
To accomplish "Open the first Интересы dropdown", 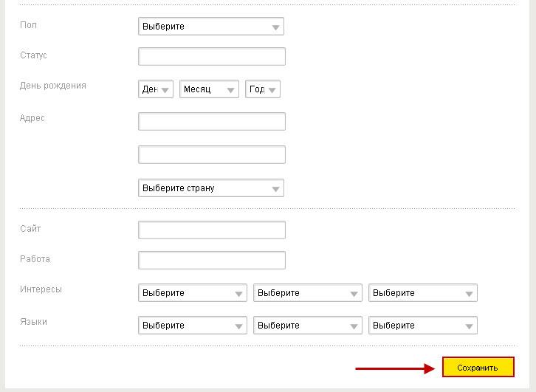I will (x=192, y=293).
